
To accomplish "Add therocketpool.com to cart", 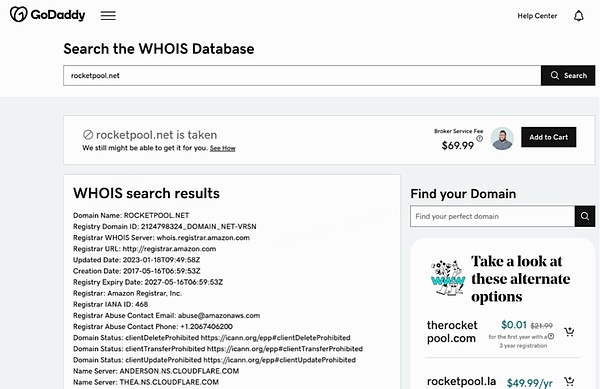I will pyautogui.click(x=569, y=332).
